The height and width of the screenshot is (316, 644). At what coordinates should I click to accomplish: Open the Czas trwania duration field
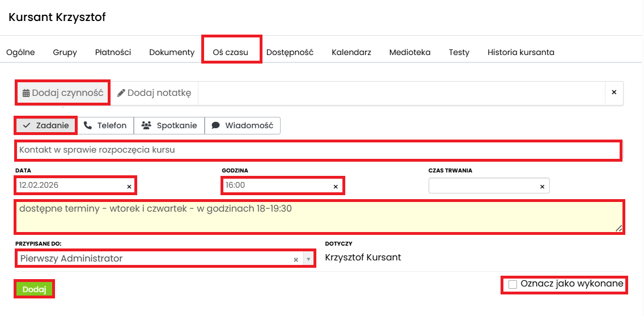(x=482, y=186)
